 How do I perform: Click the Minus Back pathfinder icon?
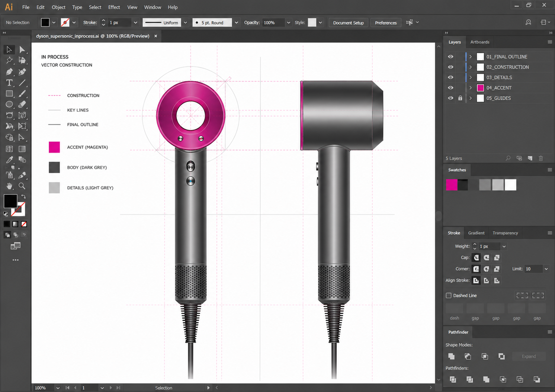(537, 379)
